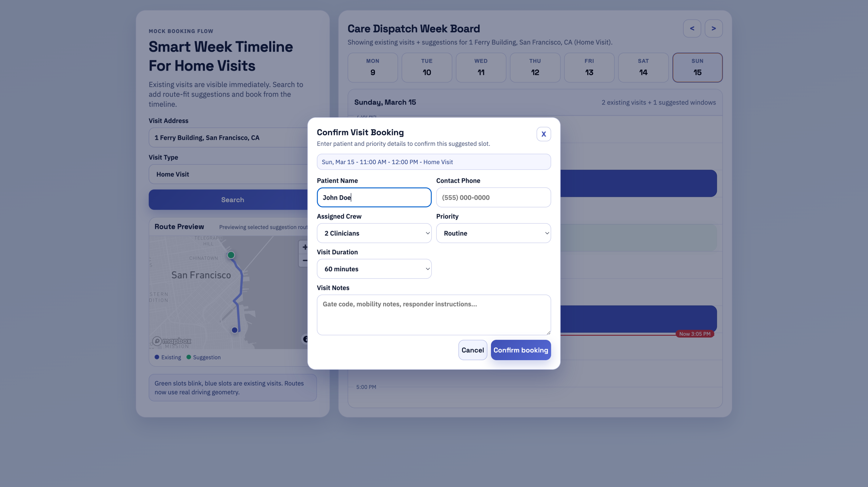The image size is (868, 487).
Task: Go to next week arrow
Action: [x=713, y=28]
